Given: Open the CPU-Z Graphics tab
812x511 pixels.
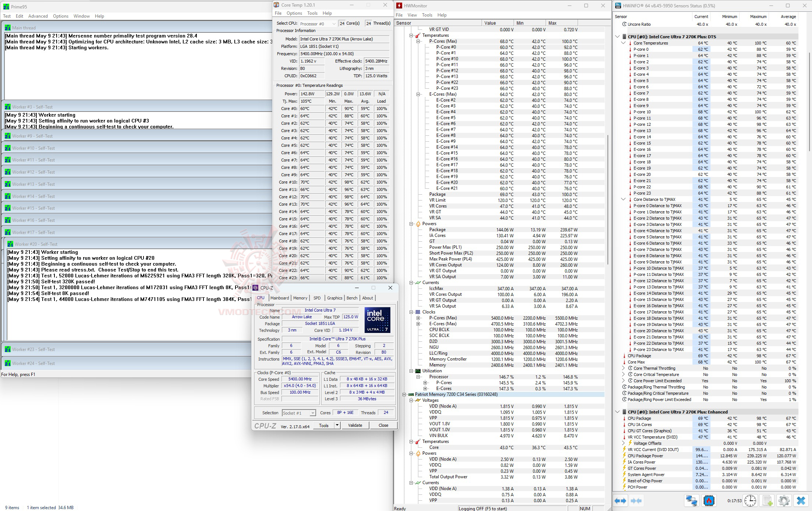Looking at the screenshot, I should pyautogui.click(x=335, y=298).
